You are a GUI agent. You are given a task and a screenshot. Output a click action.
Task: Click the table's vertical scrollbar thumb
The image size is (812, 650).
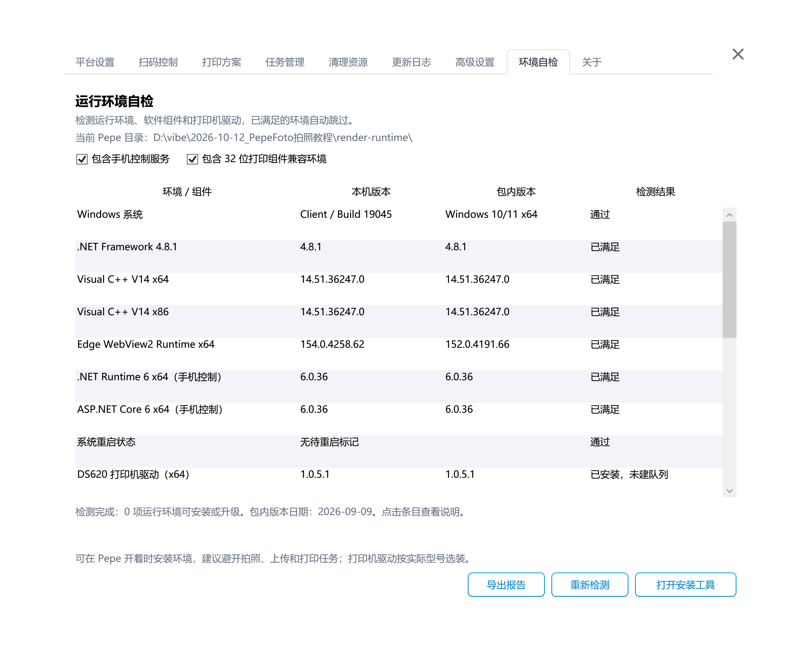[730, 279]
